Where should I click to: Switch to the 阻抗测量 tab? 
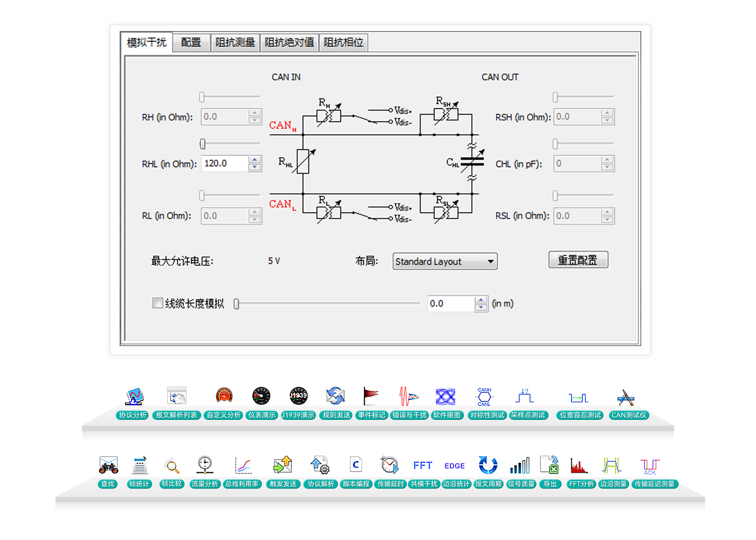point(235,43)
